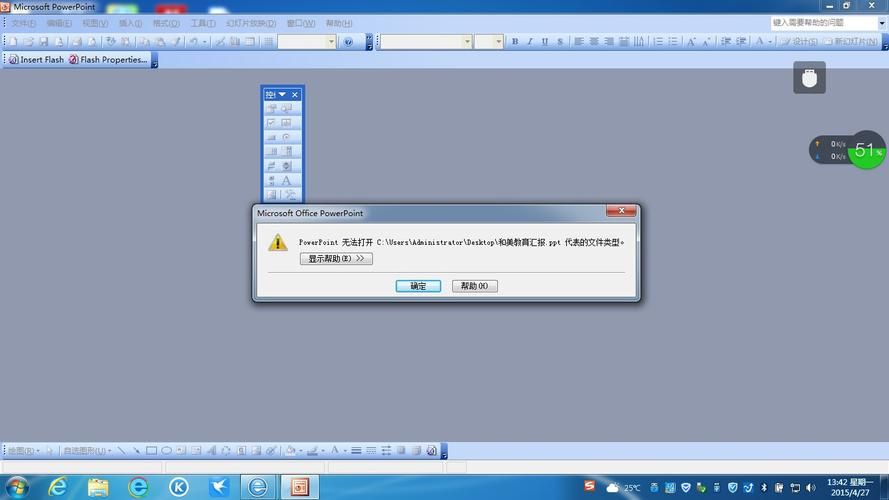889x500 pixels.
Task: Open the Windows Start button
Action: [17, 487]
